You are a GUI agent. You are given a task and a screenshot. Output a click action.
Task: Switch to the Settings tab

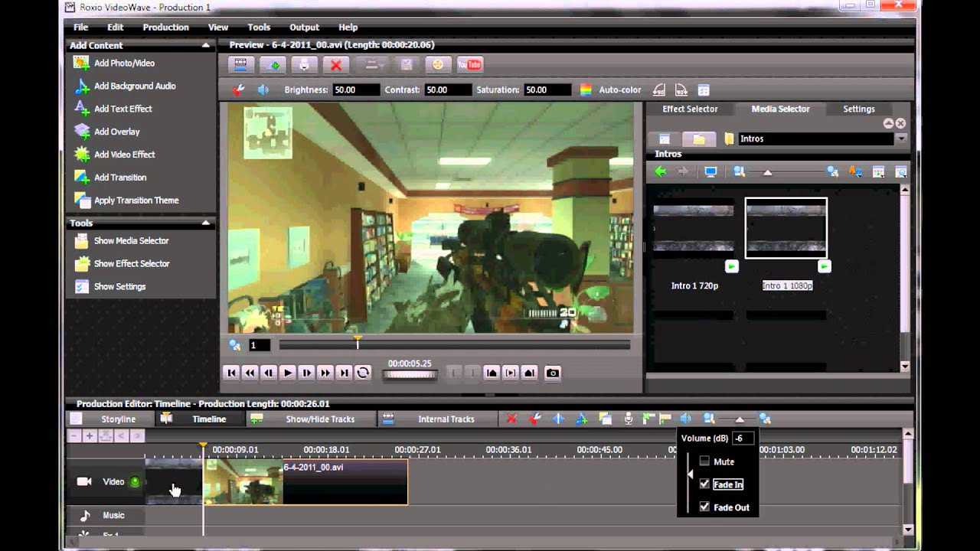tap(859, 109)
